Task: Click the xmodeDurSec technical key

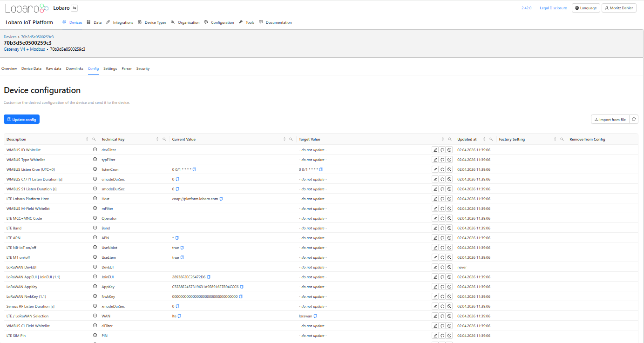Action: click(x=113, y=306)
